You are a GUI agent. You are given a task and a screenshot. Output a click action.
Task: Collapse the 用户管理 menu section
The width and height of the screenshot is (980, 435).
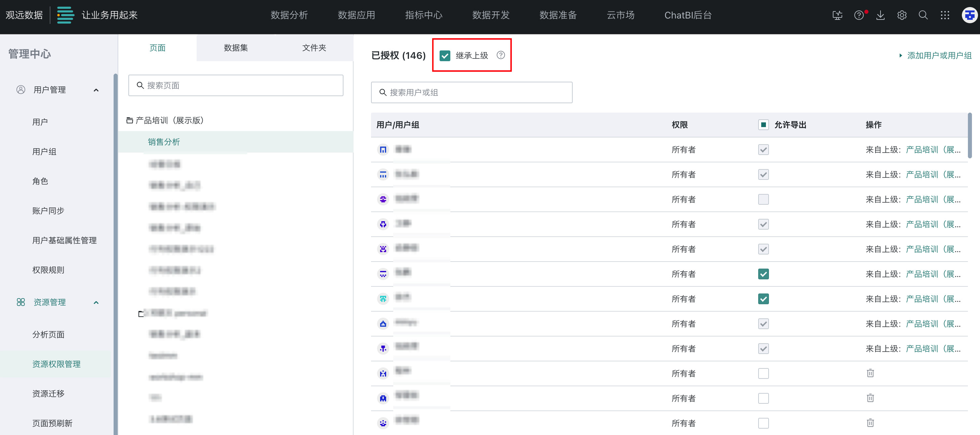pyautogui.click(x=96, y=90)
